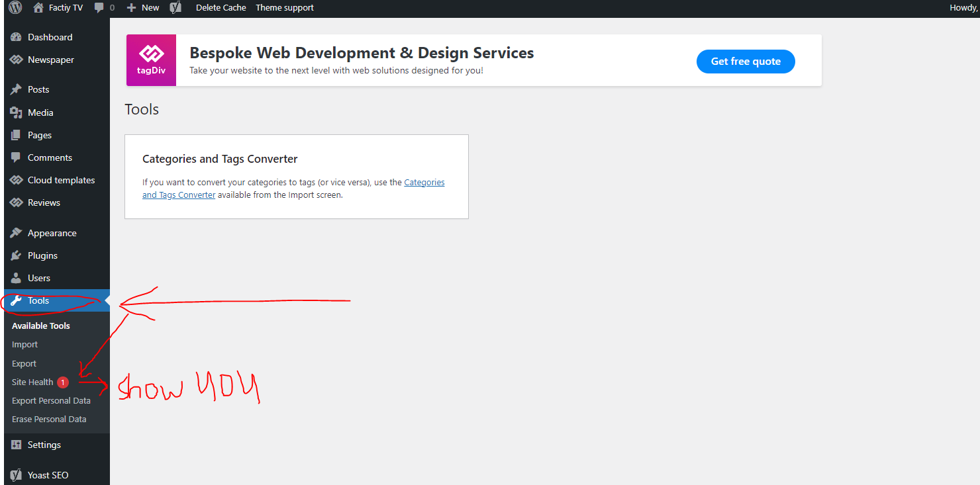Viewport: 980px width, 485px height.
Task: Click the Newspaper theme icon
Action: point(17,60)
